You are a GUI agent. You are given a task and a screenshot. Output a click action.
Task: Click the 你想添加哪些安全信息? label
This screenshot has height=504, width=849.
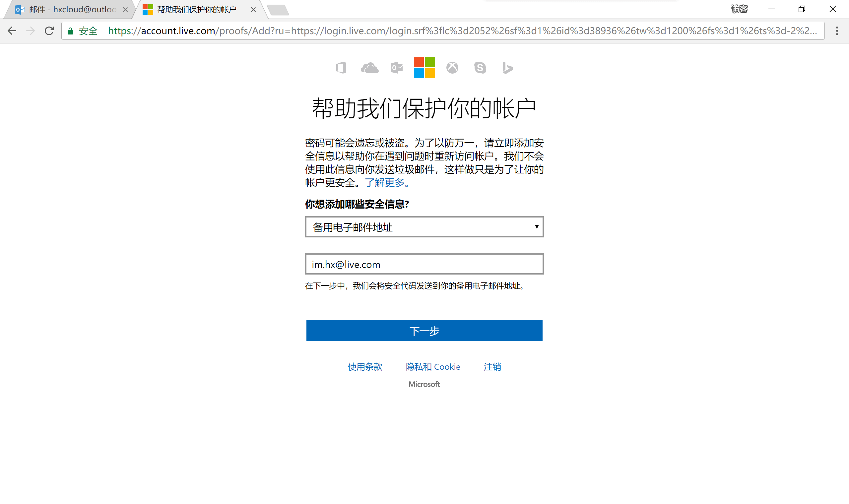pyautogui.click(x=357, y=204)
